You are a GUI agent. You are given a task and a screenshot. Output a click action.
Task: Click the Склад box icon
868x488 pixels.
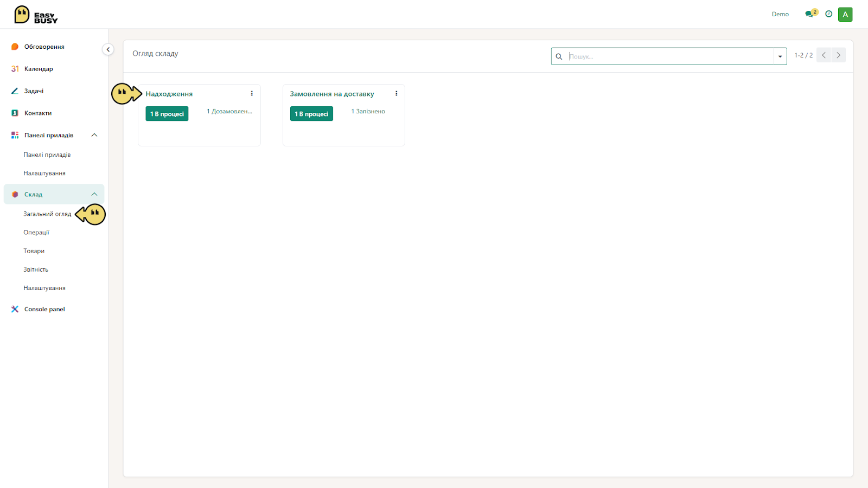[x=15, y=194]
